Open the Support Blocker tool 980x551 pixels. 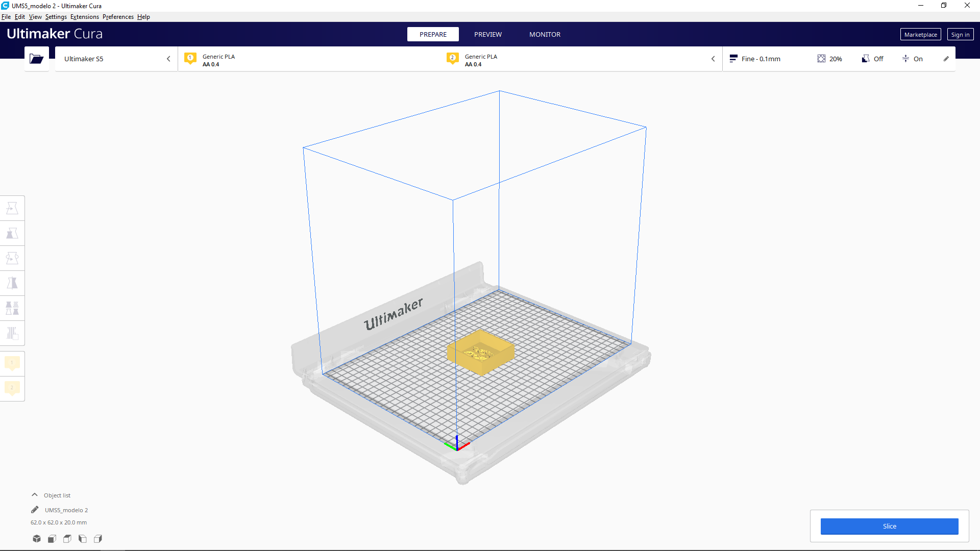pos(12,333)
